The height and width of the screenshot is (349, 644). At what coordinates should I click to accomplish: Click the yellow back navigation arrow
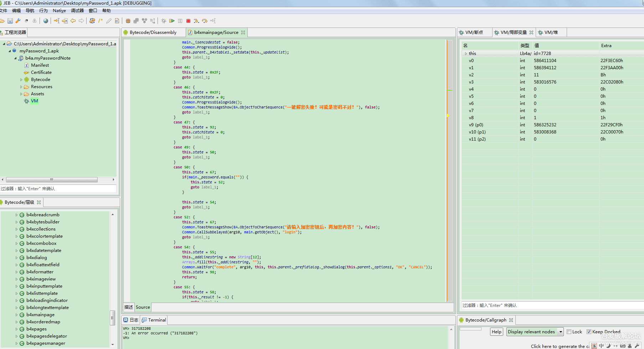click(x=73, y=21)
